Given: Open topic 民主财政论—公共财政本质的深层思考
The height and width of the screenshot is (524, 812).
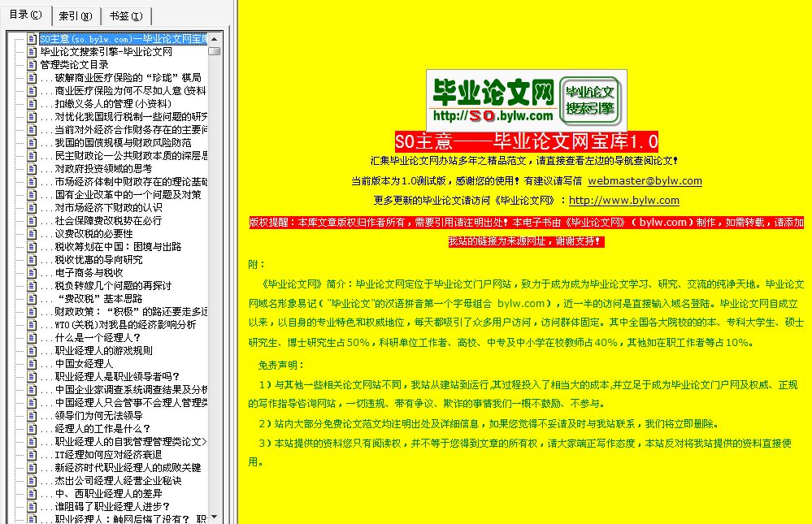Looking at the screenshot, I should coord(124,156).
